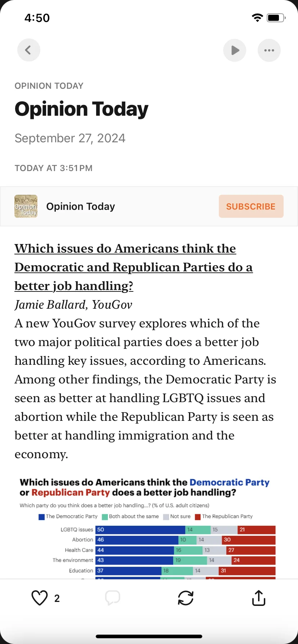298x644 pixels.
Task: Tap the blue Democratic Party legend swatch
Action: 42,517
